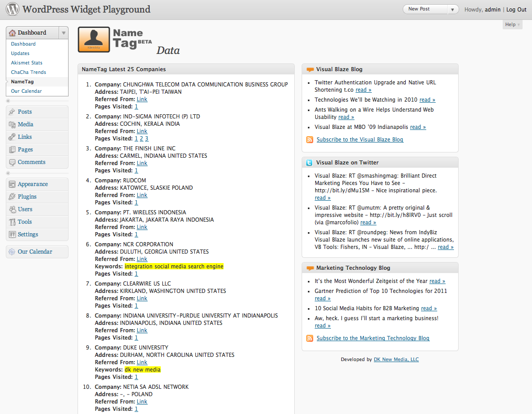Read Technologies We'll be Watching in 2010

coord(427,100)
